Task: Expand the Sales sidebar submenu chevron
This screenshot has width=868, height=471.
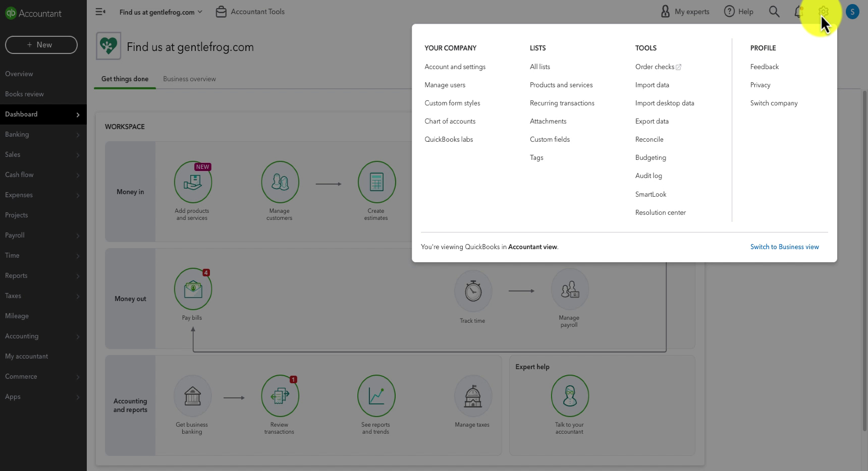Action: (x=78, y=155)
